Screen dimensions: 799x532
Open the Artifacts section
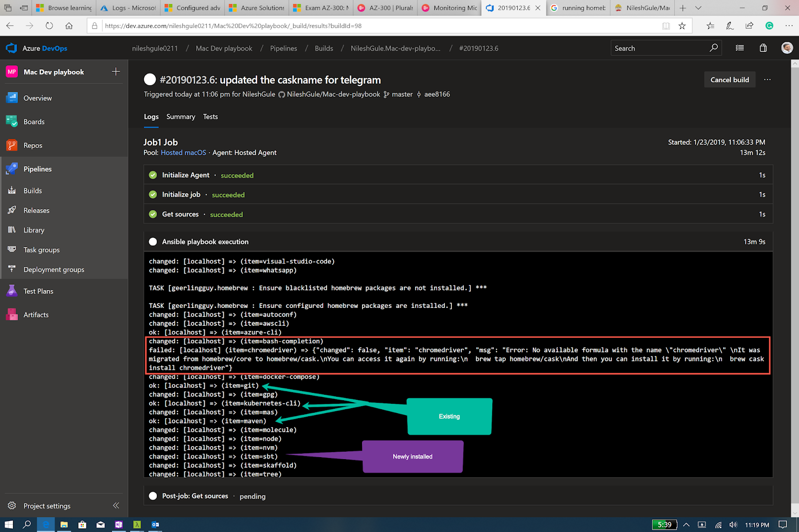35,314
